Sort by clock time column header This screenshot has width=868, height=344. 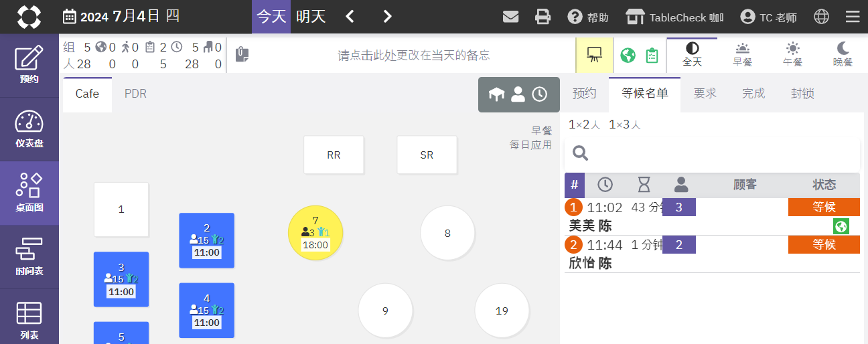click(605, 184)
